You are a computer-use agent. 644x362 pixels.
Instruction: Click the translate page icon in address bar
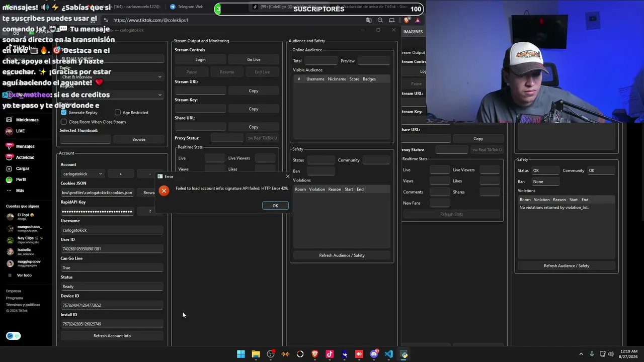369,20
